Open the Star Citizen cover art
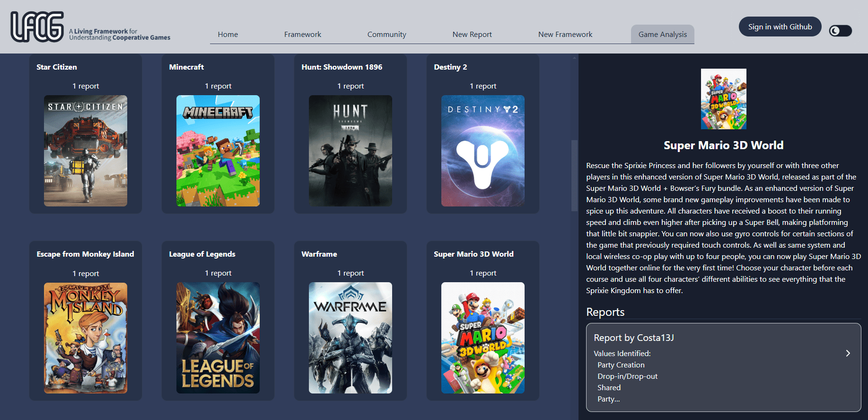Screen dimensions: 868x420 (x=86, y=151)
